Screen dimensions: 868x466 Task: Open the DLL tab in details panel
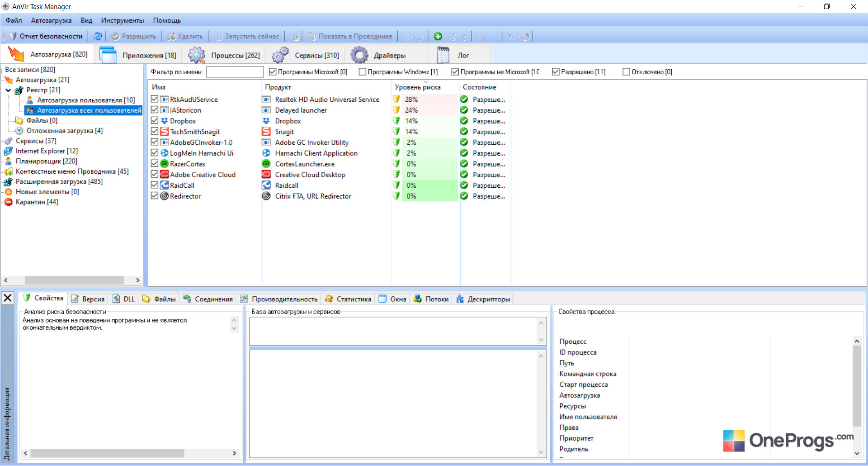click(x=124, y=299)
